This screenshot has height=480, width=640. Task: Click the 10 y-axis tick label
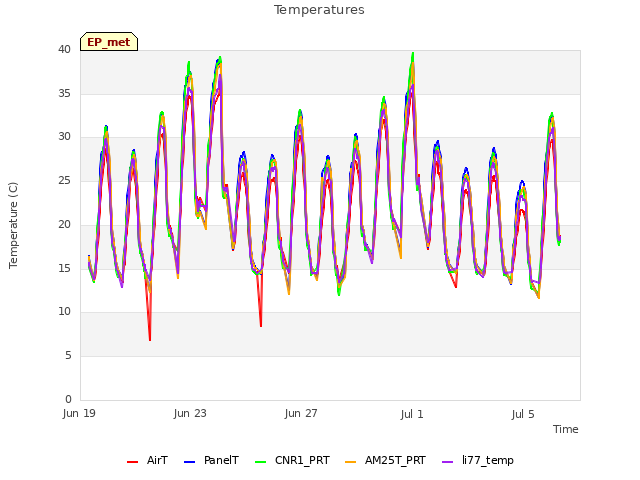64,312
